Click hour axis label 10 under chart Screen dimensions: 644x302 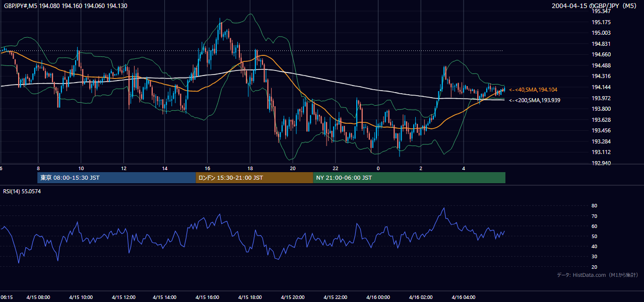pyautogui.click(x=81, y=168)
